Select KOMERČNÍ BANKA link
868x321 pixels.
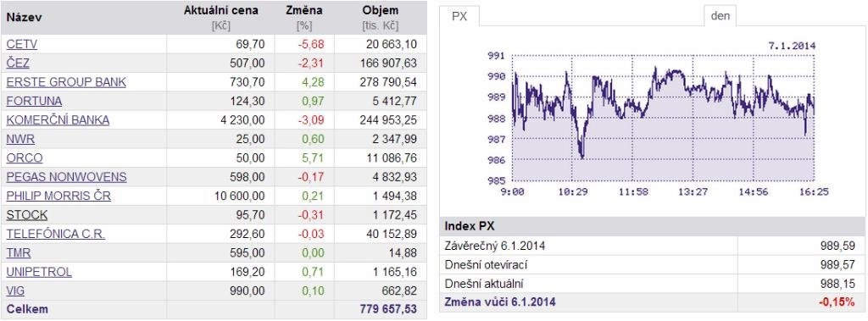58,120
